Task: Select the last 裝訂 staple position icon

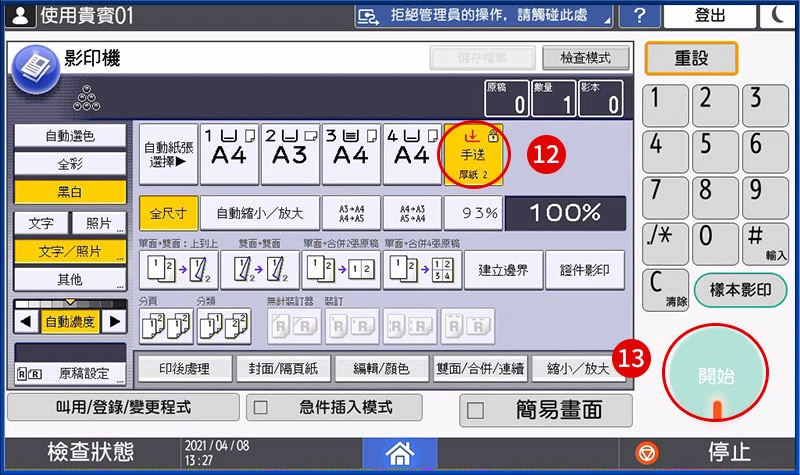Action: click(467, 326)
